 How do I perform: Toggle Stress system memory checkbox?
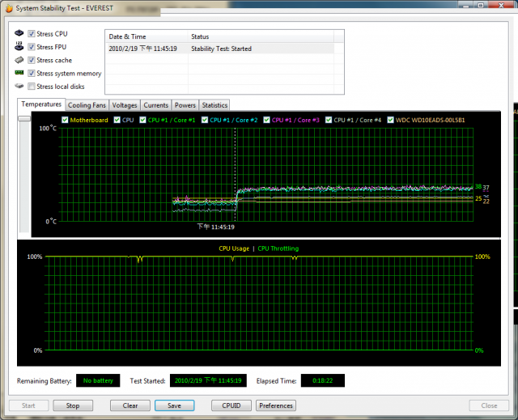pyautogui.click(x=32, y=74)
